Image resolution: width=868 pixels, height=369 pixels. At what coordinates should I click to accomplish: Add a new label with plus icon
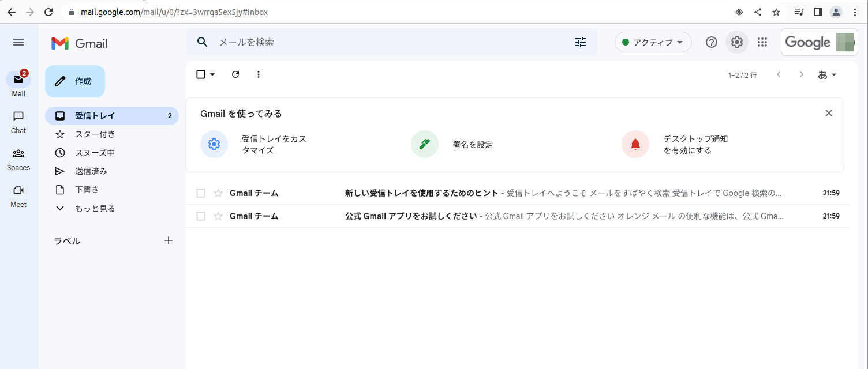(x=169, y=240)
